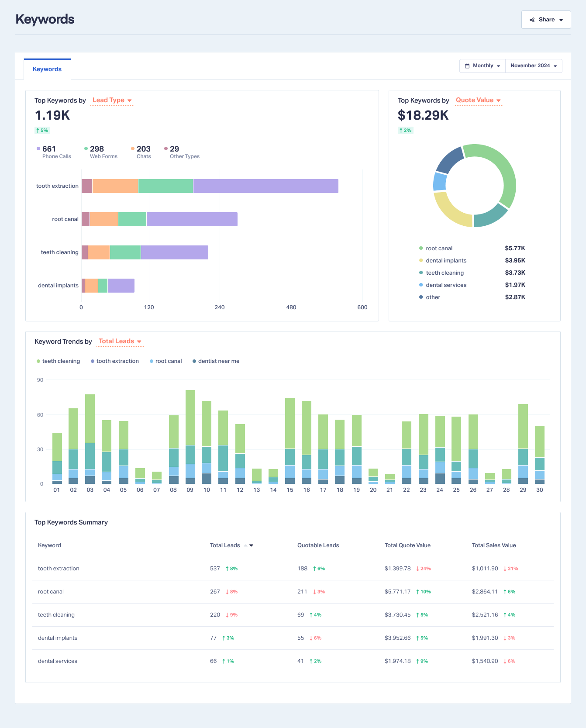
Task: Click the $18.29K total quote value
Action: pos(423,115)
